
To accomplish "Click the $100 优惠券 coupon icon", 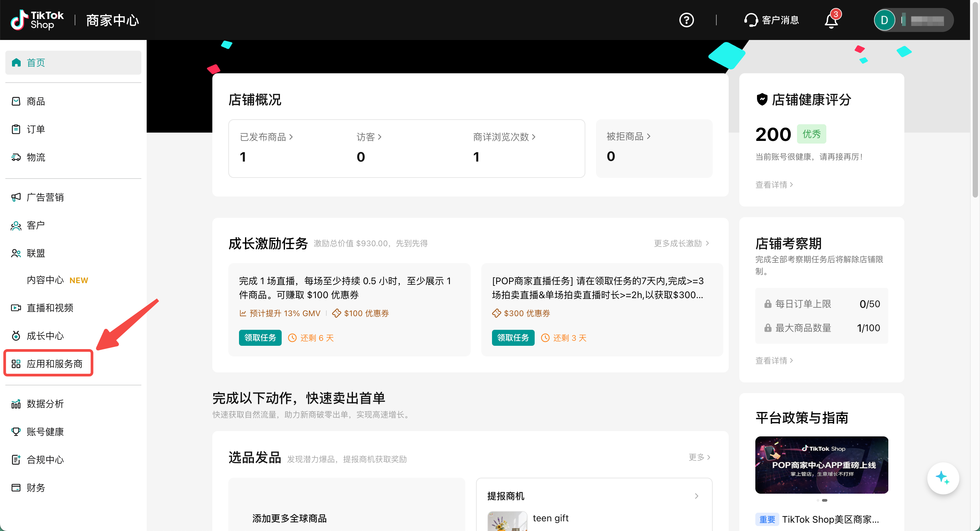I will tap(336, 313).
